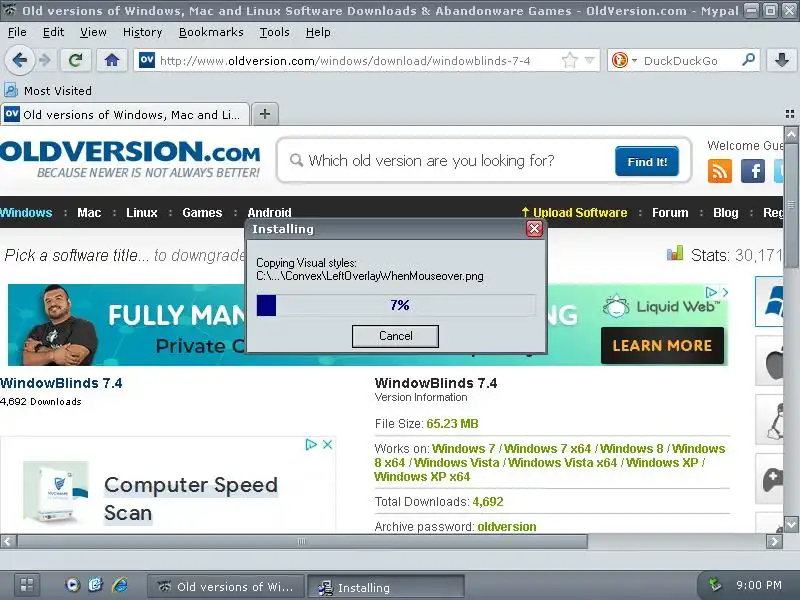The image size is (800, 600).
Task: Go back with the browser back arrow
Action: tap(19, 61)
